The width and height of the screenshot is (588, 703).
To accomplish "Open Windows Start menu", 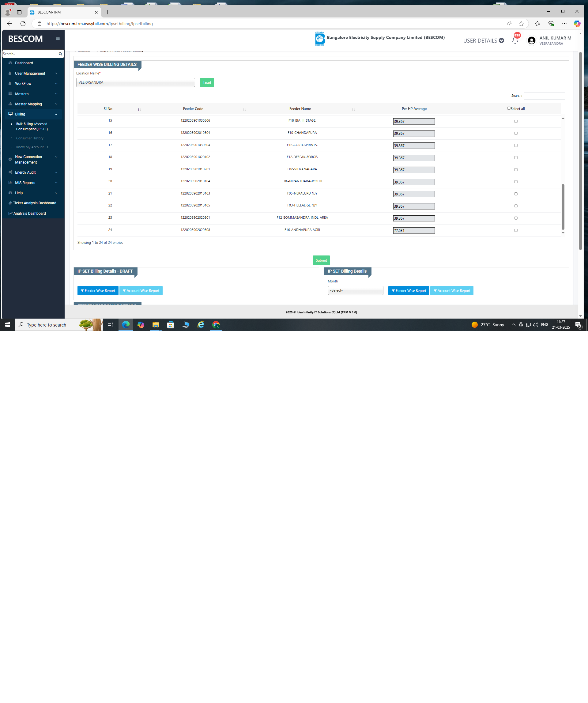I will [x=7, y=325].
